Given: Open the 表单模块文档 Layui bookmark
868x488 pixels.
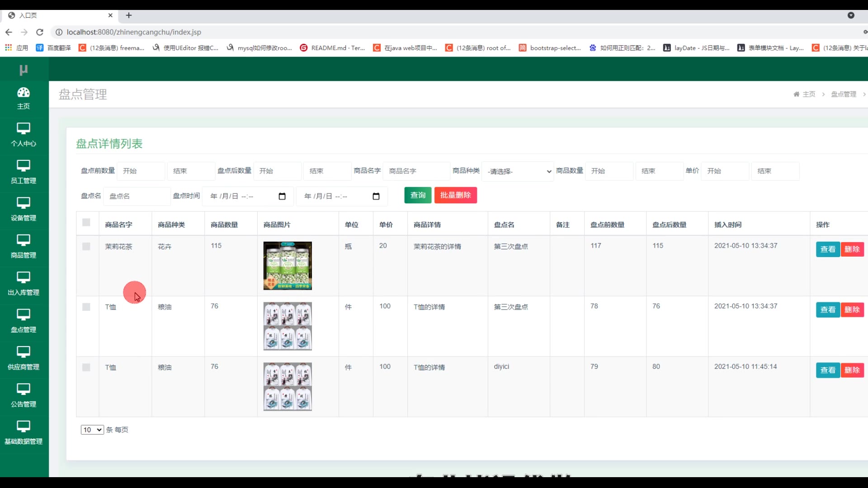Looking at the screenshot, I should tap(770, 47).
